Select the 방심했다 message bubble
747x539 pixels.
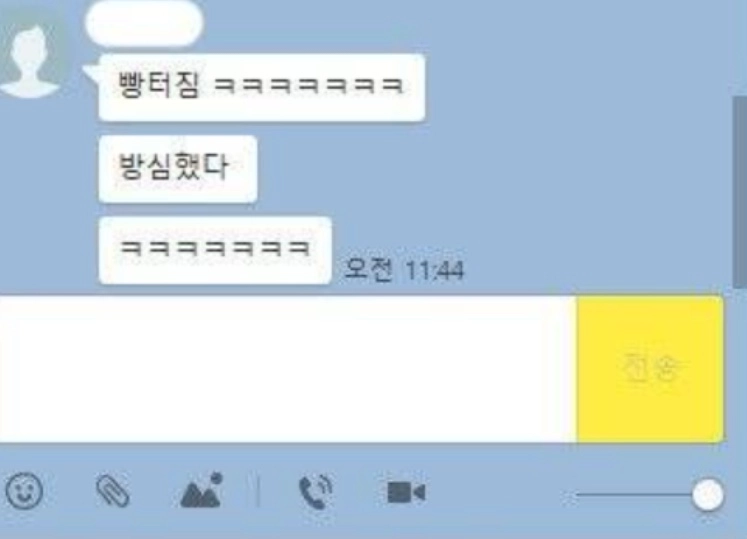pyautogui.click(x=178, y=169)
